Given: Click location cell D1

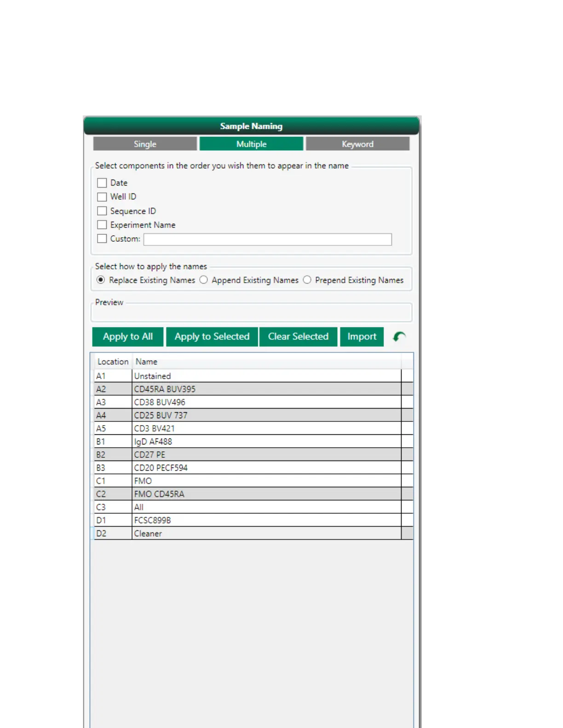Looking at the screenshot, I should 113,520.
